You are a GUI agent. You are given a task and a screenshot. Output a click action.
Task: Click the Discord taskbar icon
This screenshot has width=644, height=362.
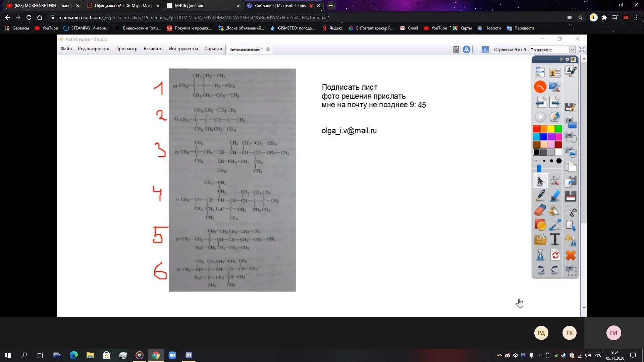pos(189,355)
